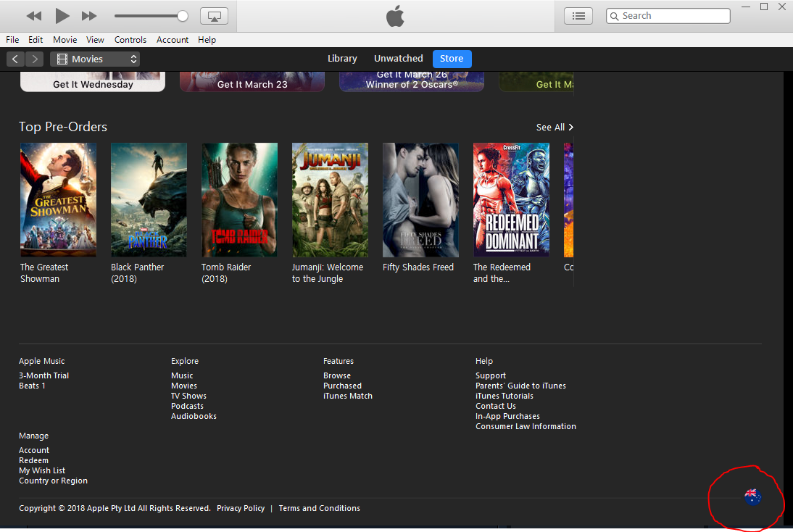Click the Fifty Shades Freed title text
The image size is (793, 532).
click(x=418, y=267)
